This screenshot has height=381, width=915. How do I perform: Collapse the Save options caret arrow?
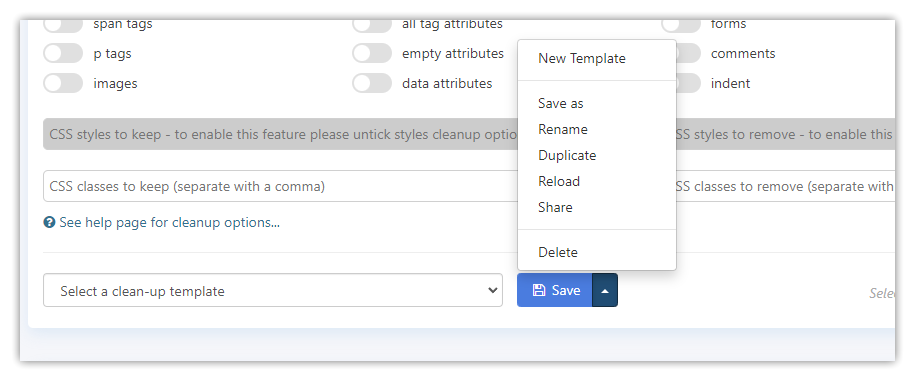[x=605, y=290]
